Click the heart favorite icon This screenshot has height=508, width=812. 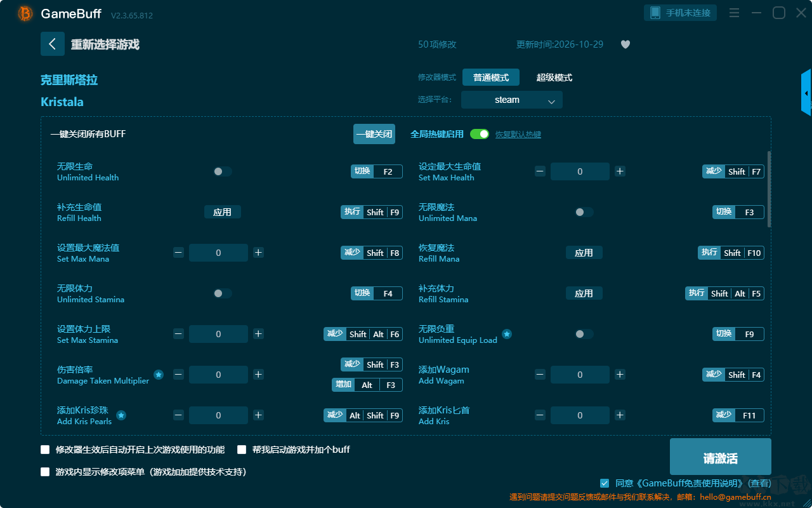coord(625,44)
